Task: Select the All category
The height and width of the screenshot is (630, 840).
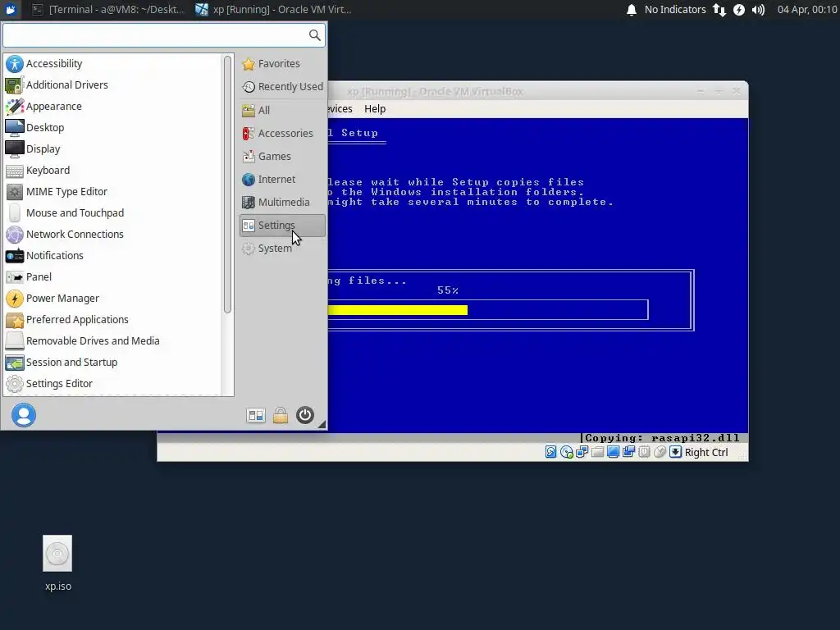Action: pos(282,111)
